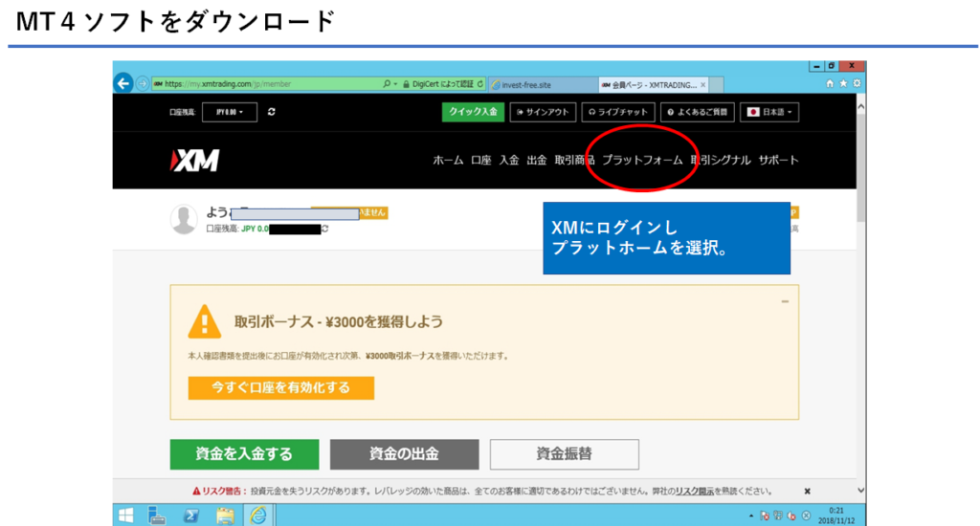Image resolution: width=980 pixels, height=526 pixels.
Task: Open the browser home icon
Action: click(x=830, y=83)
